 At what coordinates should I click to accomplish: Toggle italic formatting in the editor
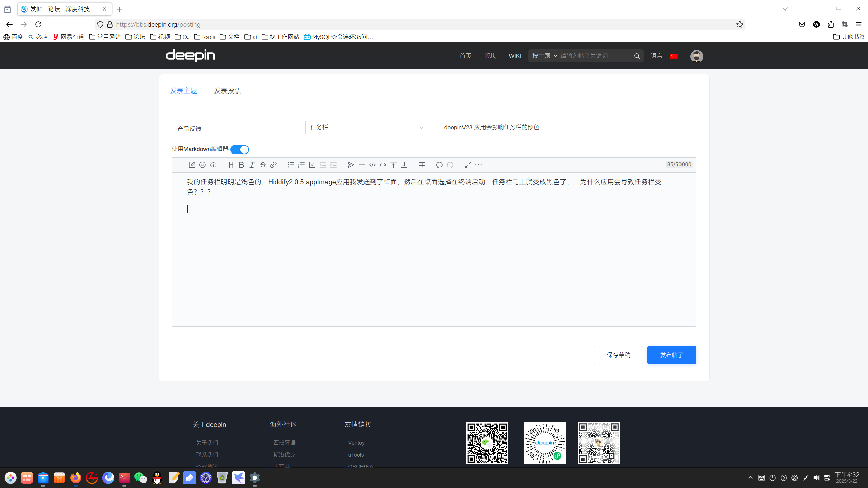coord(252,165)
